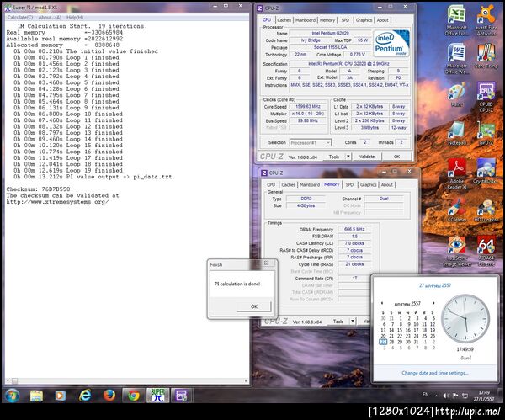Open the Help(H) menu in Super PI
Image resolution: width=505 pixels, height=420 pixels.
pos(75,17)
